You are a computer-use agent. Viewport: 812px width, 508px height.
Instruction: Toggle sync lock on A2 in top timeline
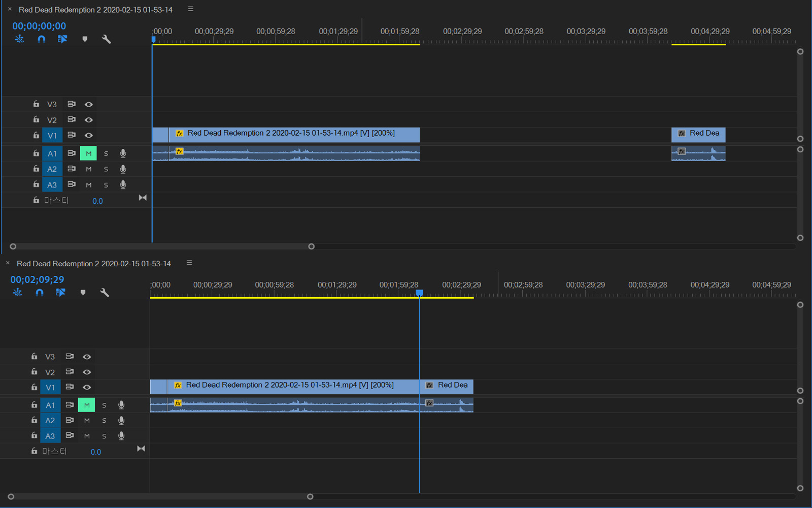click(72, 169)
